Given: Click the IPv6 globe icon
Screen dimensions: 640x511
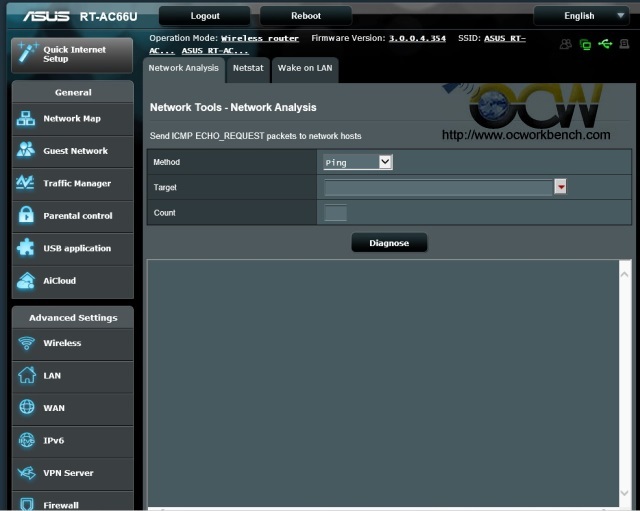Looking at the screenshot, I should (27, 440).
